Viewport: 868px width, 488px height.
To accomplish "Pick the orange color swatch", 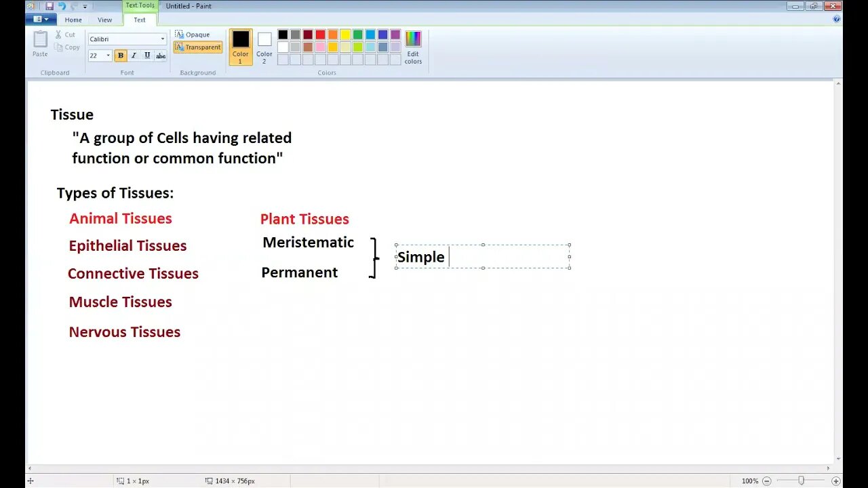I will tap(332, 35).
